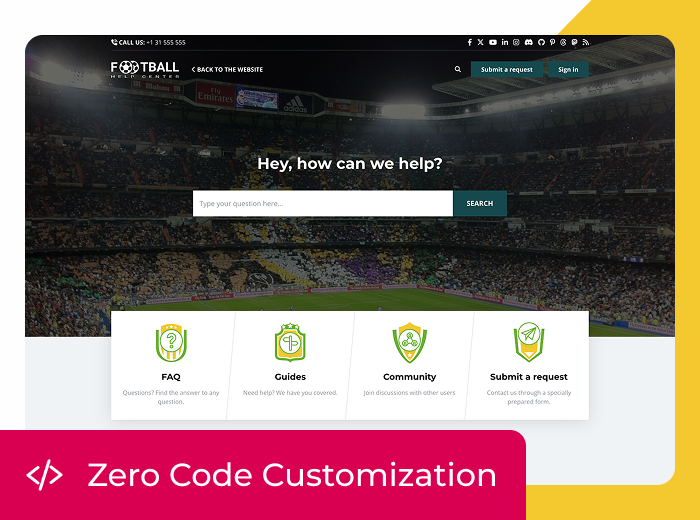Viewport: 700px width, 520px height.
Task: Click the SEARCH button
Action: [x=480, y=204]
